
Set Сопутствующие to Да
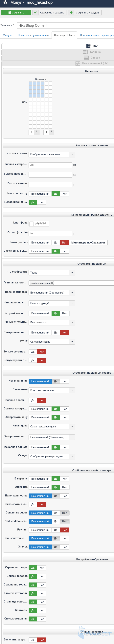pos(33,360)
